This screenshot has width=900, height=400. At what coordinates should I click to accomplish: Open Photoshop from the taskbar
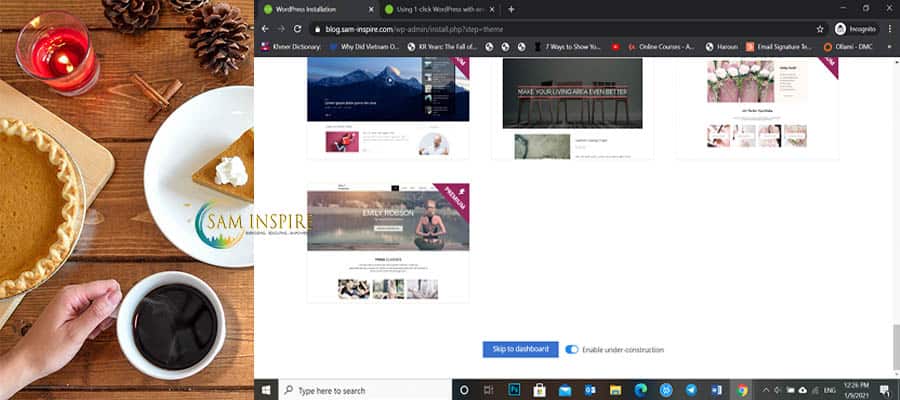click(x=514, y=390)
